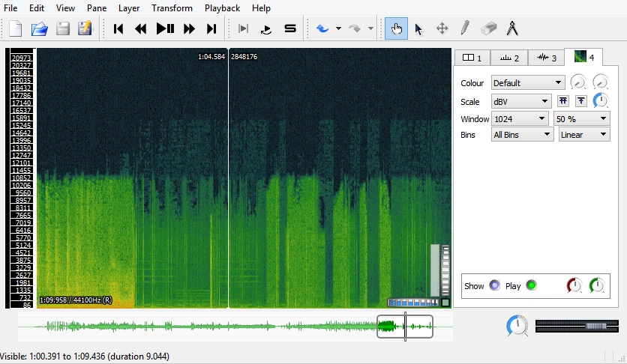Click the main volume level slider
The image size is (627, 364).
(x=577, y=326)
